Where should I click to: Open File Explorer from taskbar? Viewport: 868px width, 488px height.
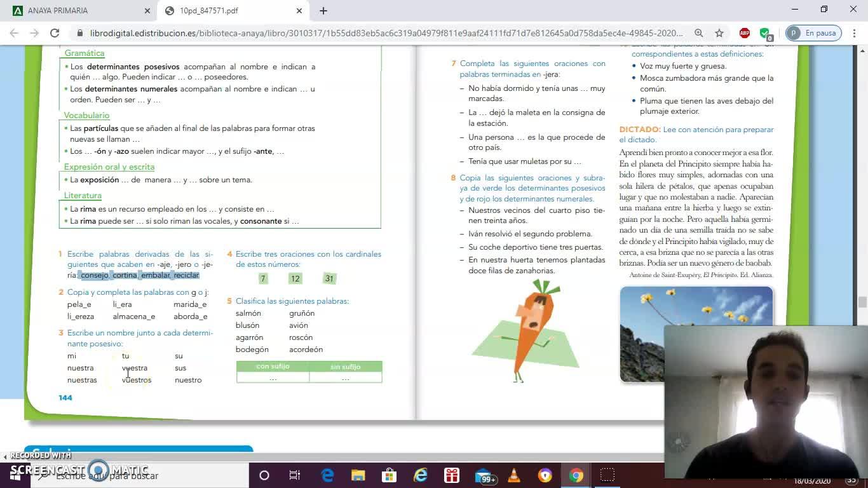358,475
